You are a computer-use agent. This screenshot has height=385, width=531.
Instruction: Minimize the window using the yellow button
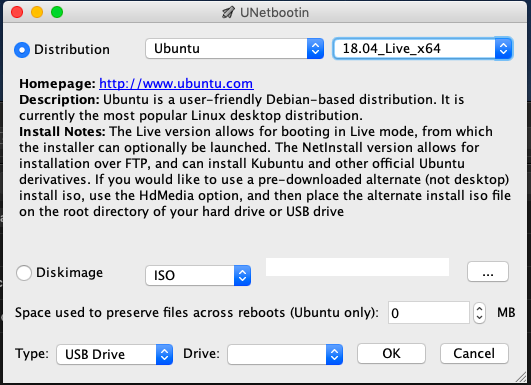pos(37,12)
